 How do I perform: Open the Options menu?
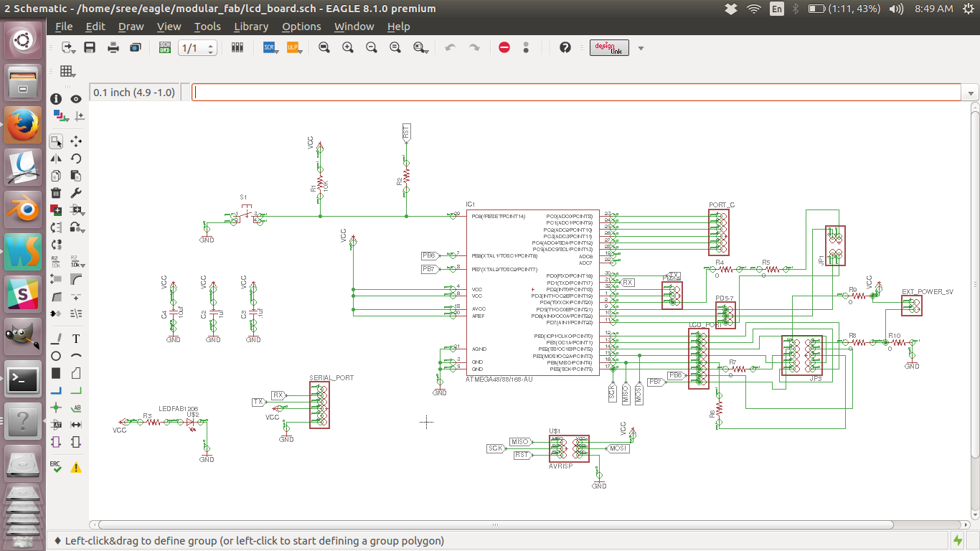pos(301,27)
